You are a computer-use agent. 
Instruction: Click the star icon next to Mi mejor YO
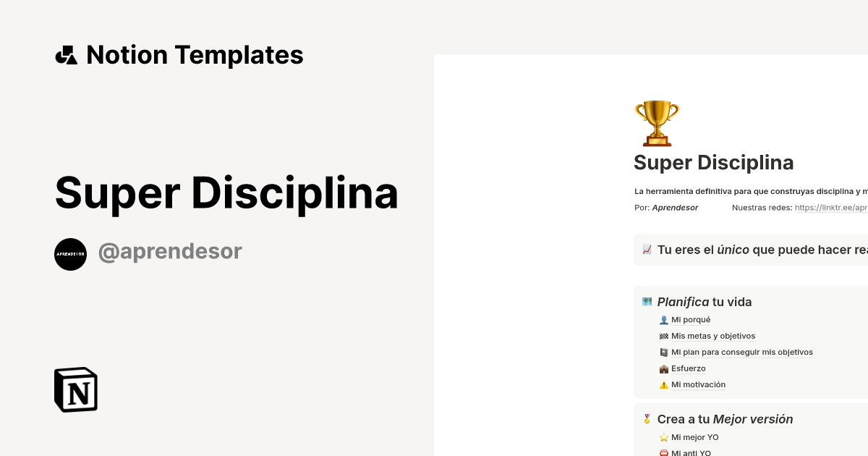click(663, 437)
